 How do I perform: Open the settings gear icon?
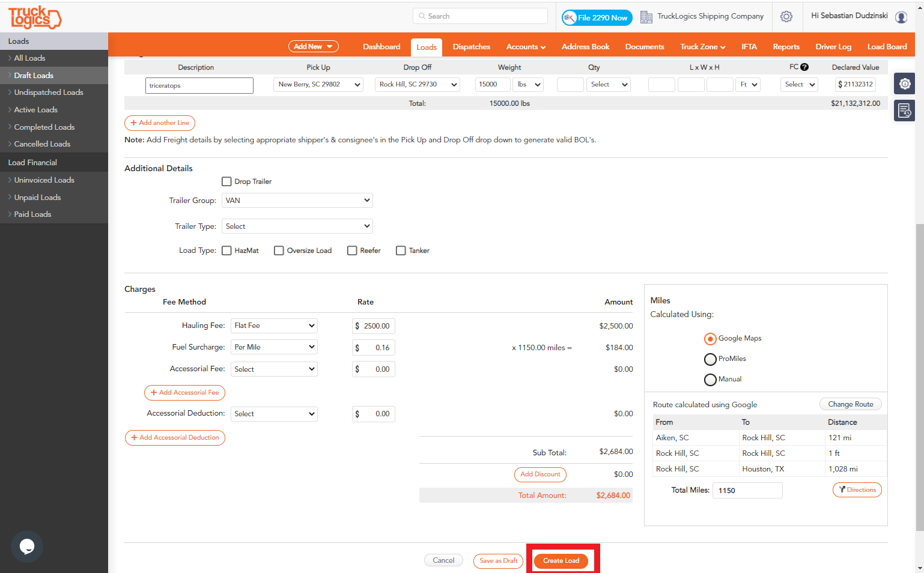786,17
